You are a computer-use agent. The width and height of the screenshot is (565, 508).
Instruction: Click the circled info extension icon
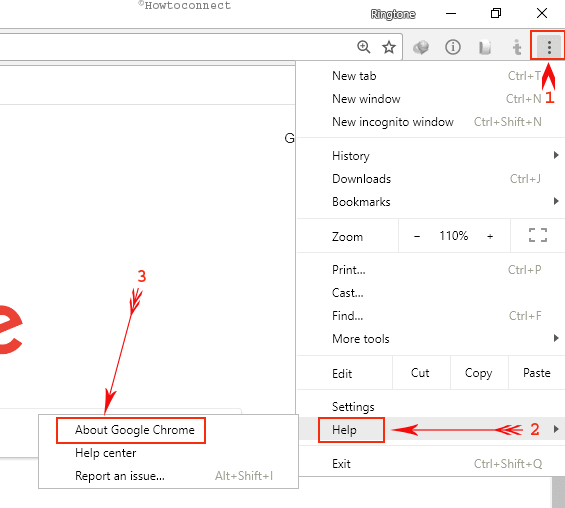point(453,47)
